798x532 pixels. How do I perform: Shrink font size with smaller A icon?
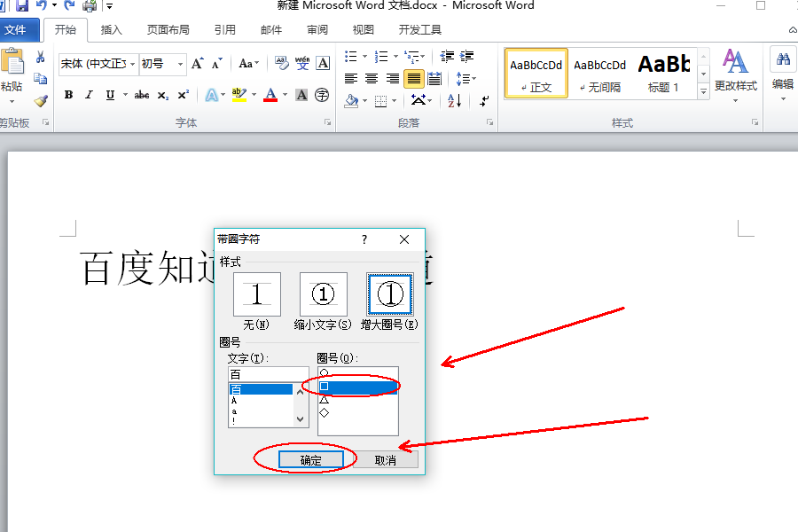click(x=217, y=64)
